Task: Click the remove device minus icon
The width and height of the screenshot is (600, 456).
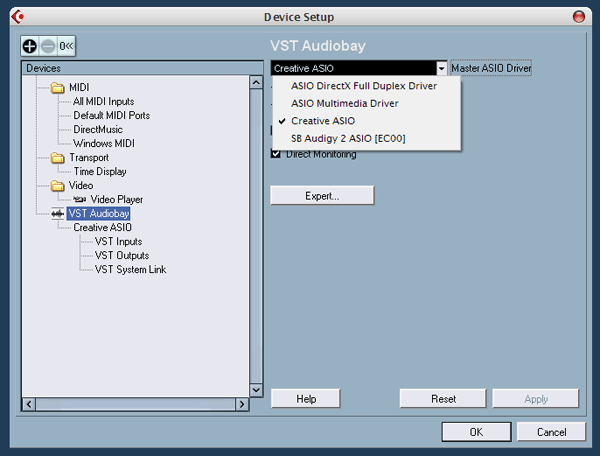Action: click(x=46, y=46)
